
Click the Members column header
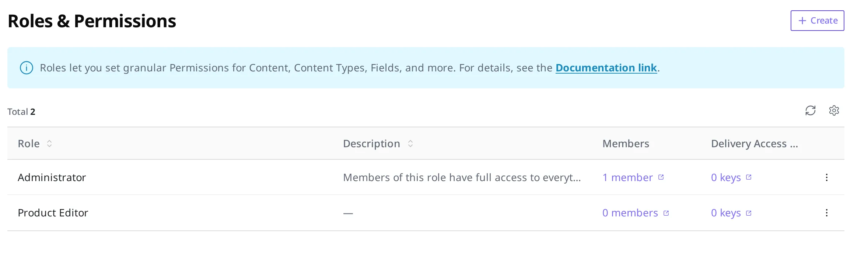626,144
